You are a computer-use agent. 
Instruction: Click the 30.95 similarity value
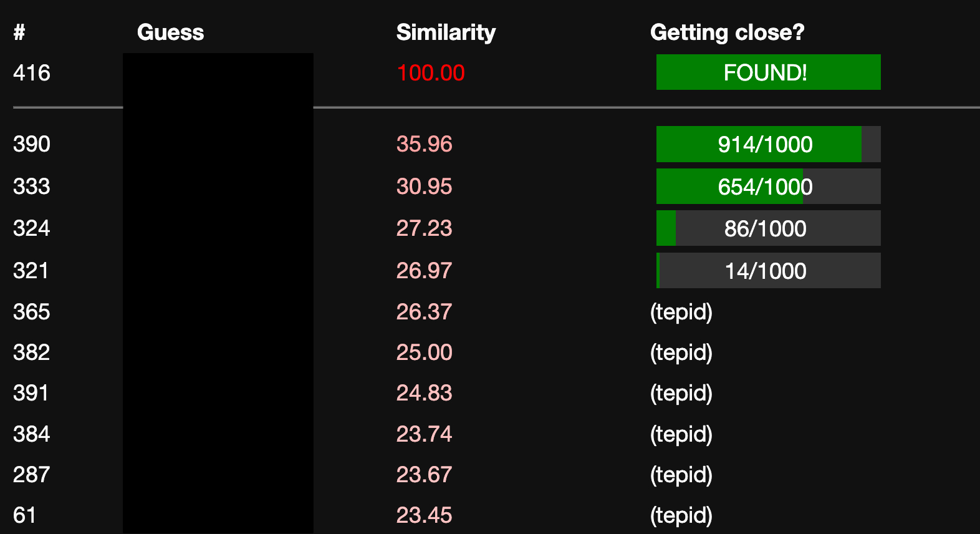click(424, 187)
